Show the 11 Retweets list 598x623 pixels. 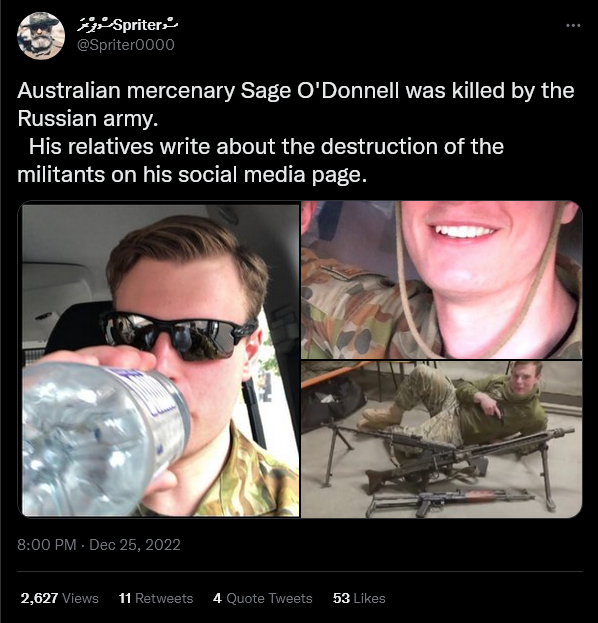tap(156, 598)
